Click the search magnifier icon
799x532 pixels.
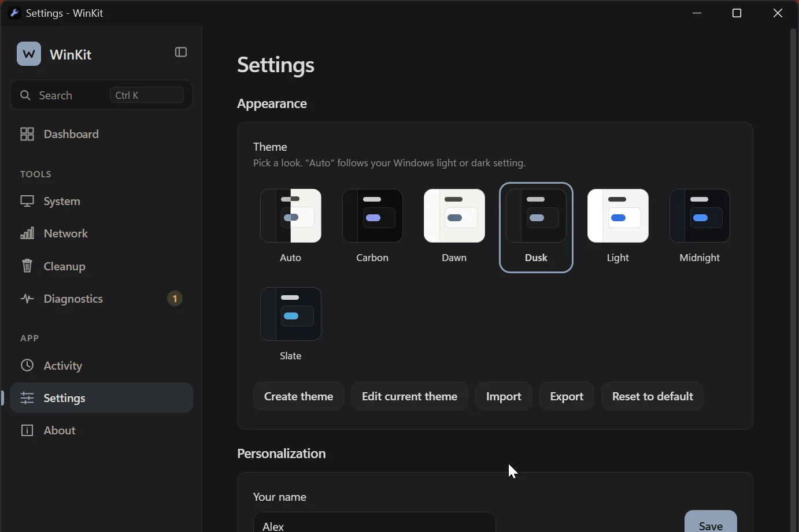point(25,95)
